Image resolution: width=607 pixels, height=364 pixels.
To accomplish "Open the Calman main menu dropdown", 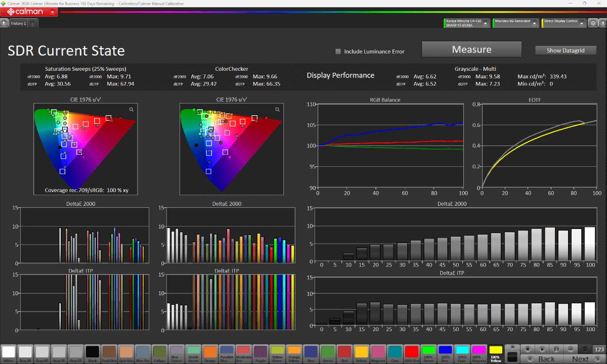I will (x=53, y=12).
